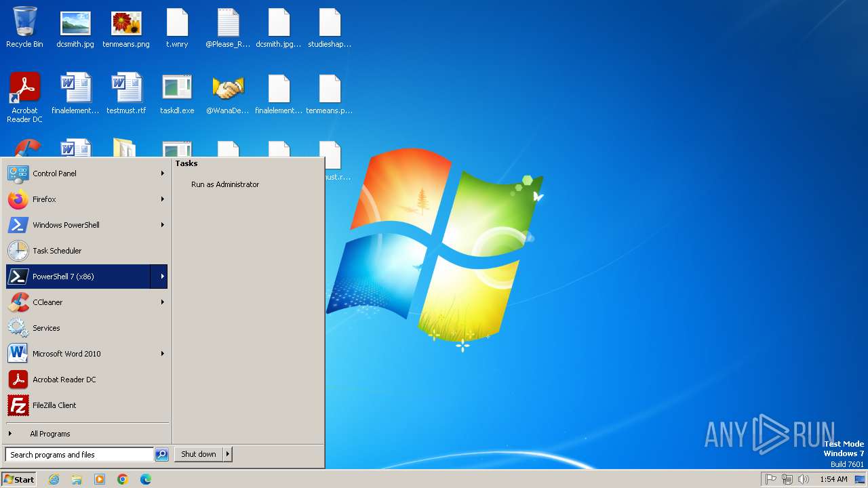Select the @WanaDe... handshake icon

(228, 94)
